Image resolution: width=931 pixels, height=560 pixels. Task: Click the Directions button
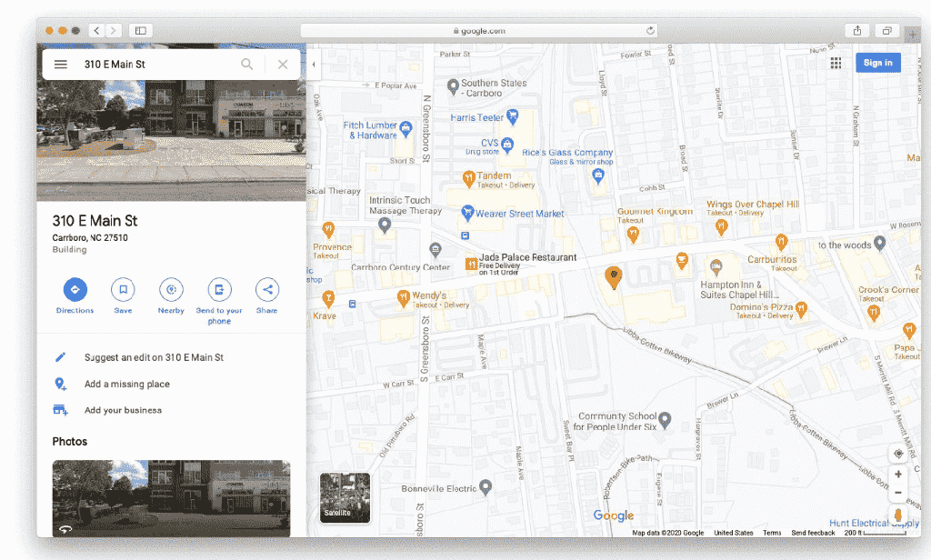pyautogui.click(x=75, y=289)
